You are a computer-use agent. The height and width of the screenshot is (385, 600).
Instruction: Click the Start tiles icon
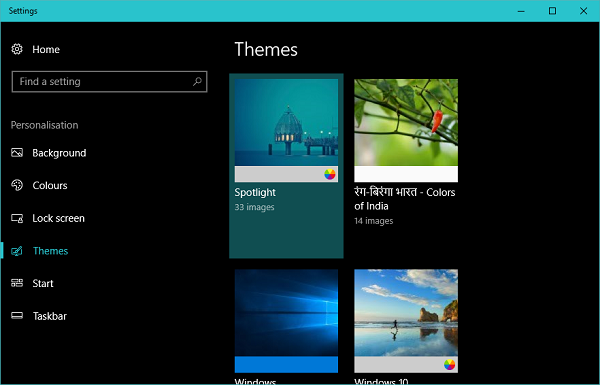[17, 283]
